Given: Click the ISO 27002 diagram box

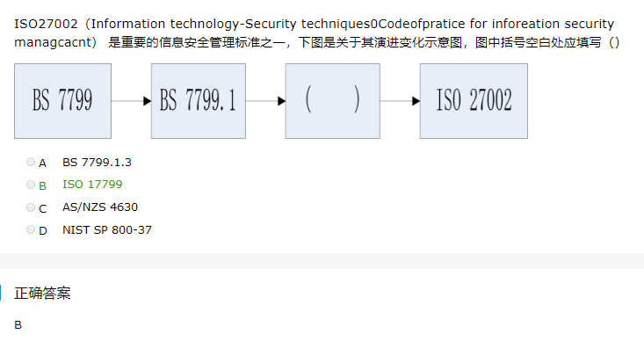Looking at the screenshot, I should pyautogui.click(x=474, y=101).
